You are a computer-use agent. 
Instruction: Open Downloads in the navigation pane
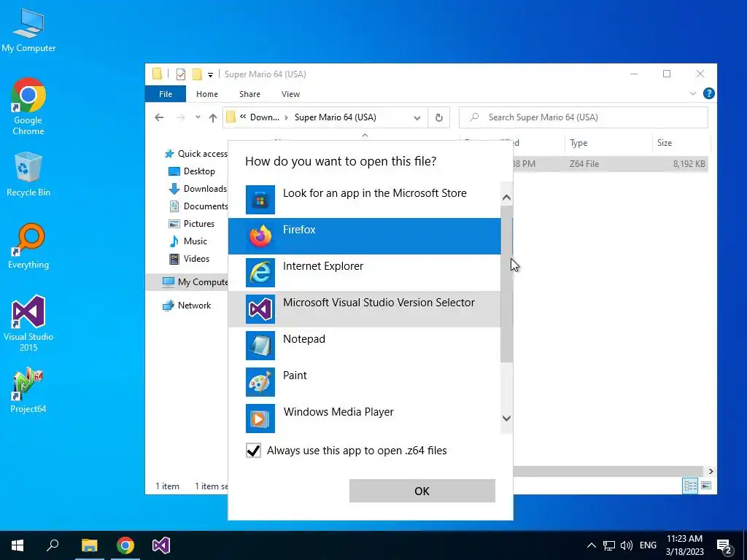[198, 189]
